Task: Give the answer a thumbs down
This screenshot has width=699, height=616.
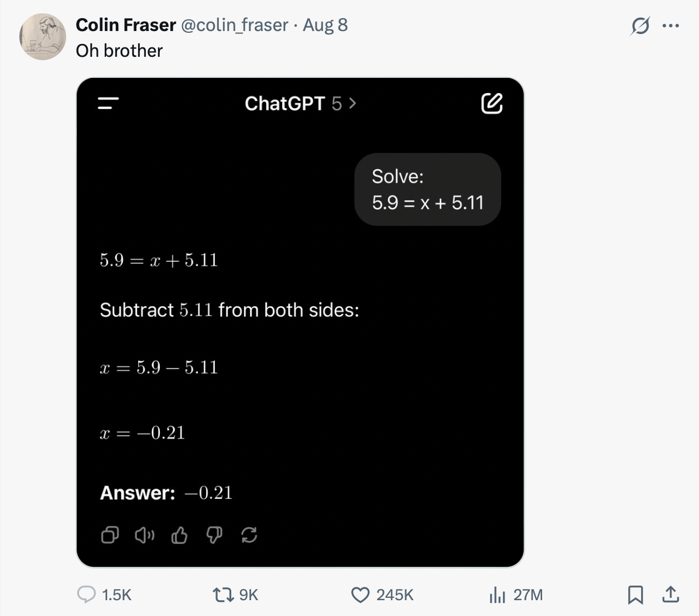Action: 214,535
